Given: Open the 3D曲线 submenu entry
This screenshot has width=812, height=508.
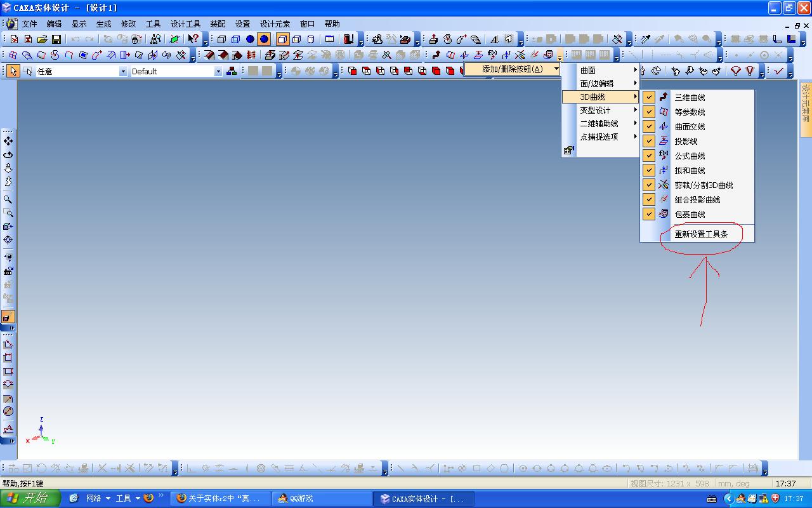Looking at the screenshot, I should (x=600, y=97).
